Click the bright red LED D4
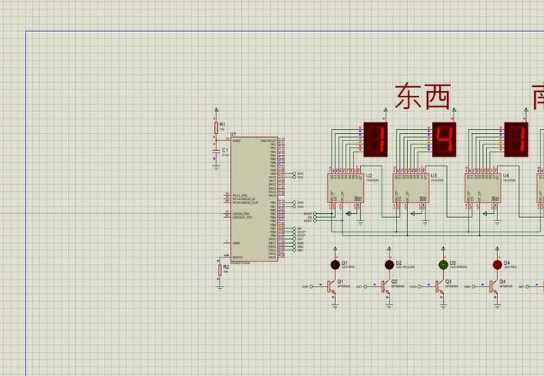The image size is (544, 376). pos(497,265)
